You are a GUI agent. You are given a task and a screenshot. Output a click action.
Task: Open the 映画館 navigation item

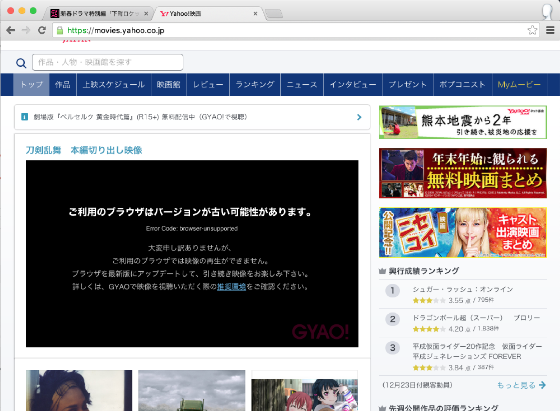pos(169,85)
